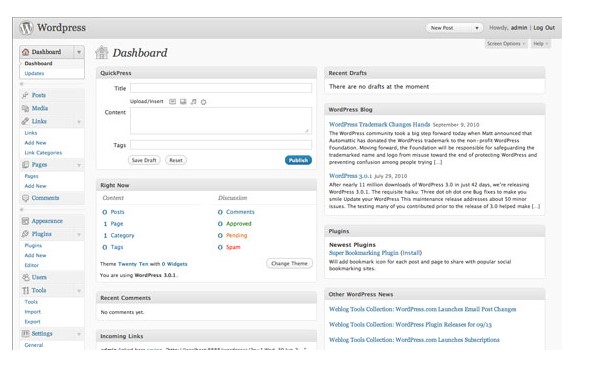This screenshot has width=604, height=368.
Task: Click the Plugins plug icon in sidebar
Action: click(25, 234)
